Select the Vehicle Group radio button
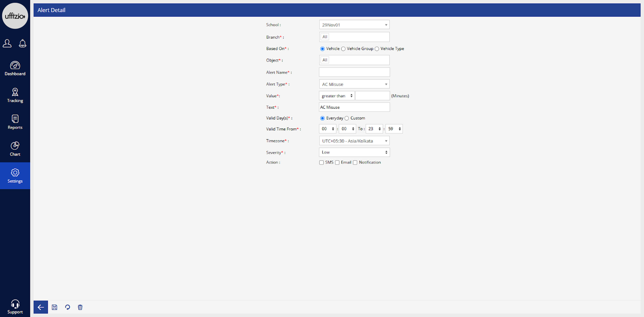Image resolution: width=644 pixels, height=317 pixels. pos(343,49)
